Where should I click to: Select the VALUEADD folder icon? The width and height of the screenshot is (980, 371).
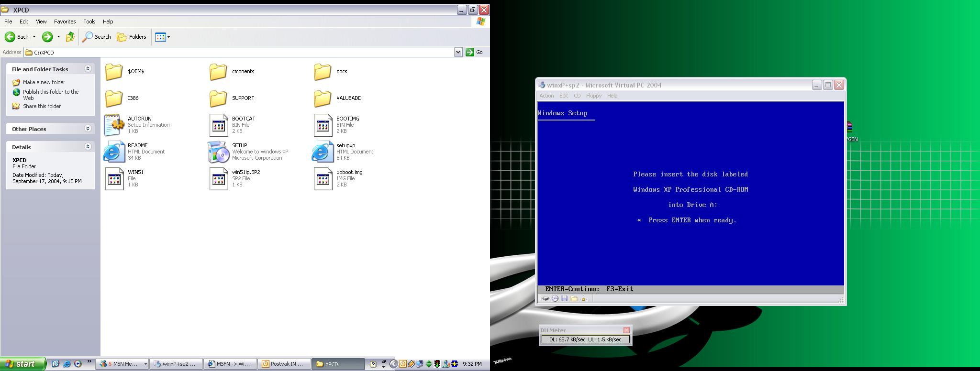coord(323,98)
